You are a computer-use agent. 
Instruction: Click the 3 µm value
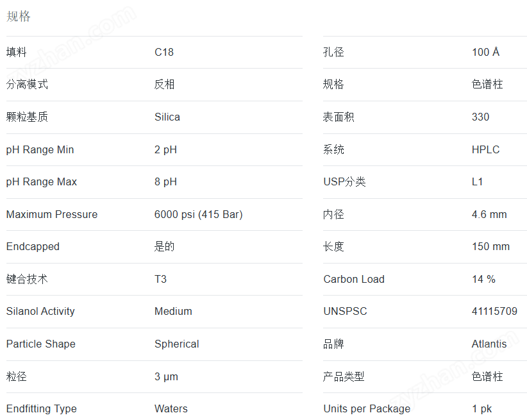(166, 376)
